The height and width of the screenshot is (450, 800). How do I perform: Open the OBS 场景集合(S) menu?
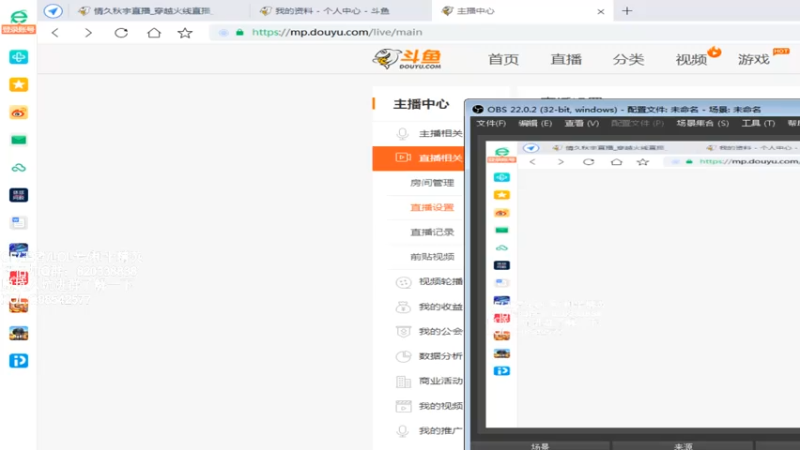pos(702,123)
